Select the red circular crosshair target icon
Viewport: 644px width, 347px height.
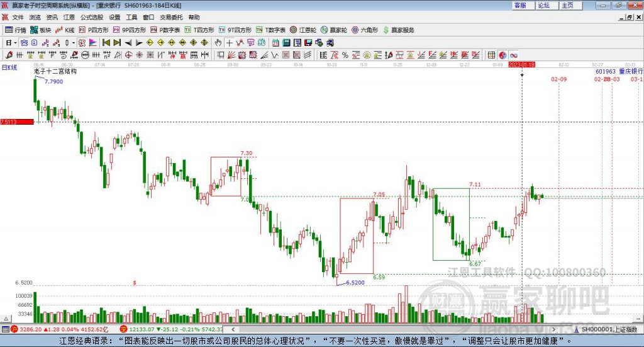128,55
